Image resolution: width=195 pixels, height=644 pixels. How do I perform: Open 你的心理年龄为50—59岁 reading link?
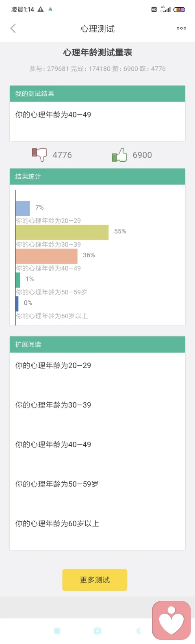tap(57, 484)
